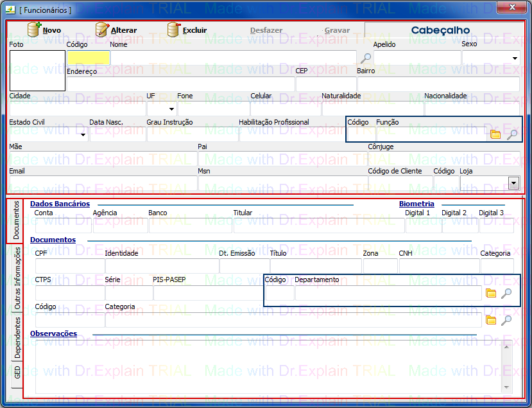Click search magnifier in the Função box
532x408 pixels.
[511, 134]
